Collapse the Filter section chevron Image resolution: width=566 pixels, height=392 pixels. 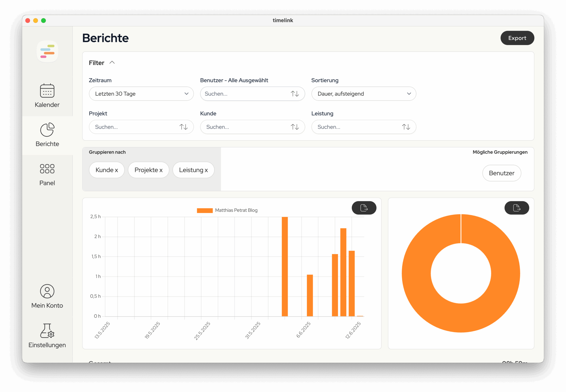click(112, 63)
